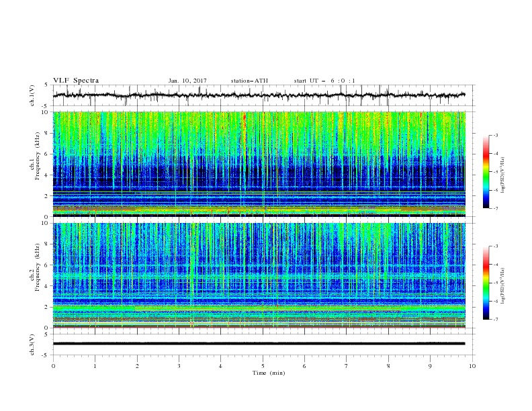Viewport: 532px width, 411px height.
Task: Click the flat ch.3 voltage trace
Action: (x=259, y=344)
